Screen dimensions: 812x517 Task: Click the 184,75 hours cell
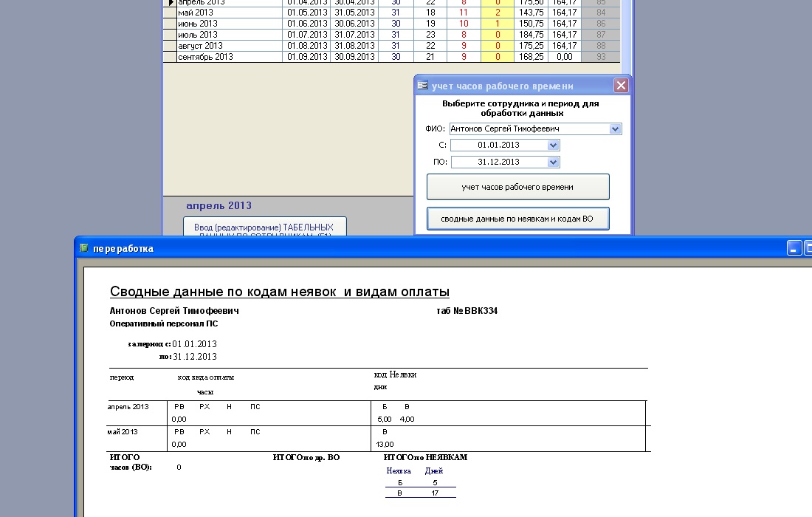(x=531, y=35)
